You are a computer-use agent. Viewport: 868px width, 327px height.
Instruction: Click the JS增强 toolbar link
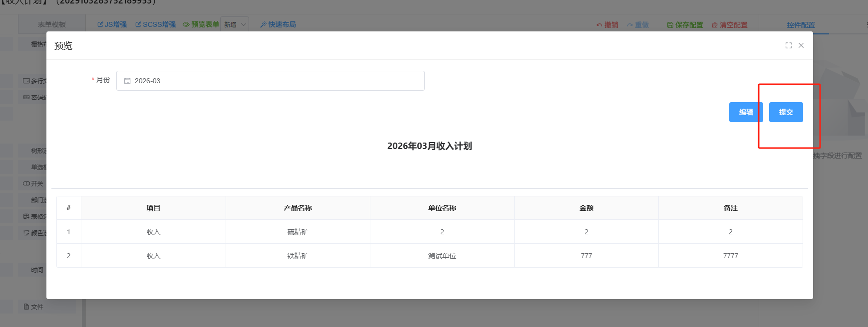(x=112, y=24)
